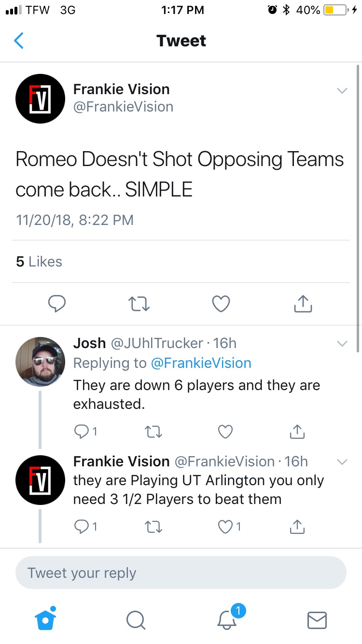The image size is (362, 644).
Task: Open the Notifications tab
Action: pyautogui.click(x=227, y=619)
